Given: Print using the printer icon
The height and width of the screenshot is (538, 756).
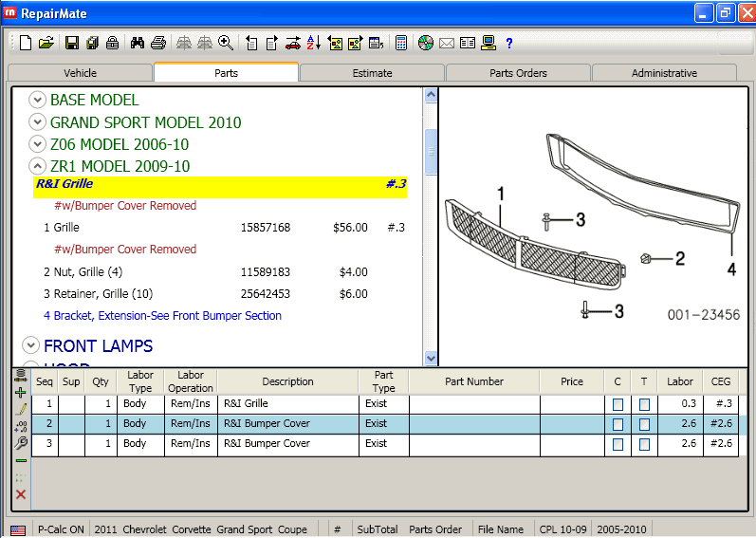Looking at the screenshot, I should coord(158,43).
